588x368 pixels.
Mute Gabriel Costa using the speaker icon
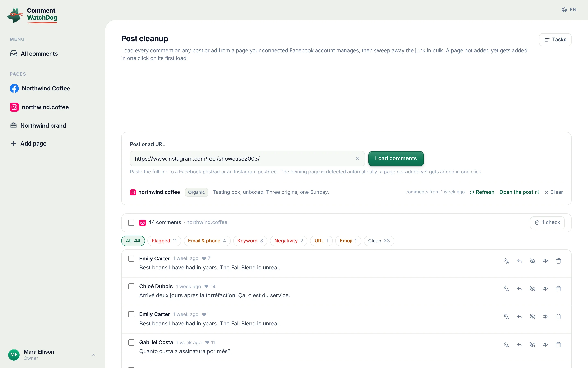tap(546, 345)
